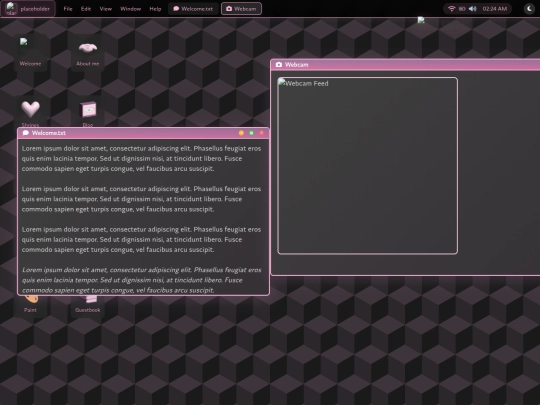Close the Welcome.txt window with red button
The height and width of the screenshot is (405, 540).
[x=261, y=133]
